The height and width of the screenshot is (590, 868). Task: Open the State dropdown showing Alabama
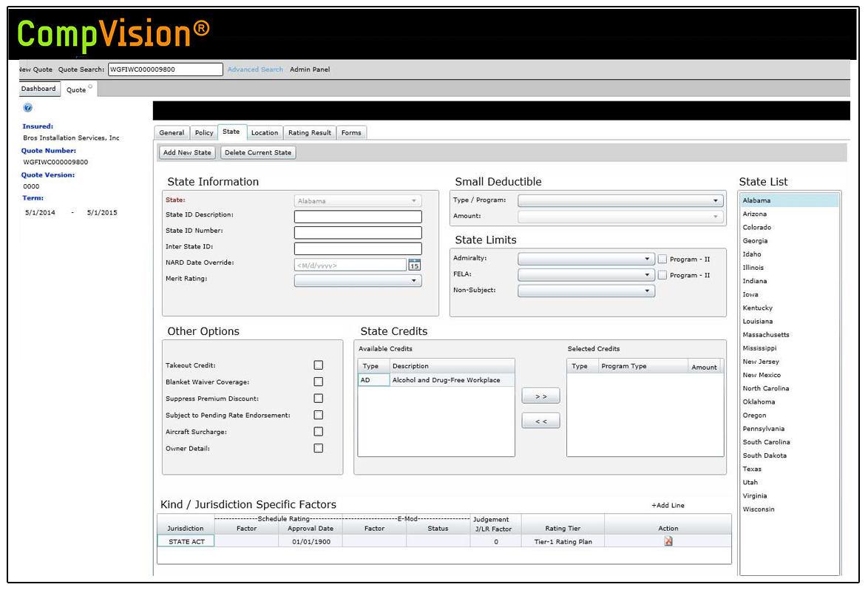[358, 201]
